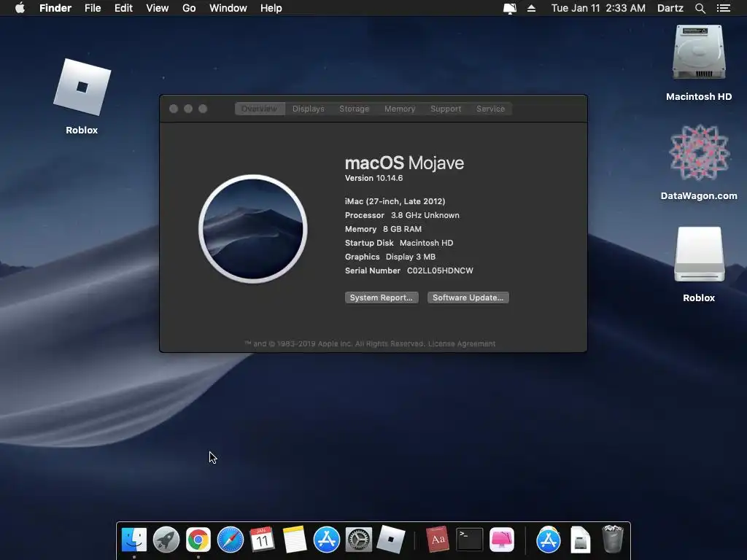The width and height of the screenshot is (747, 560).
Task: Open the Trash in the dock
Action: [613, 540]
